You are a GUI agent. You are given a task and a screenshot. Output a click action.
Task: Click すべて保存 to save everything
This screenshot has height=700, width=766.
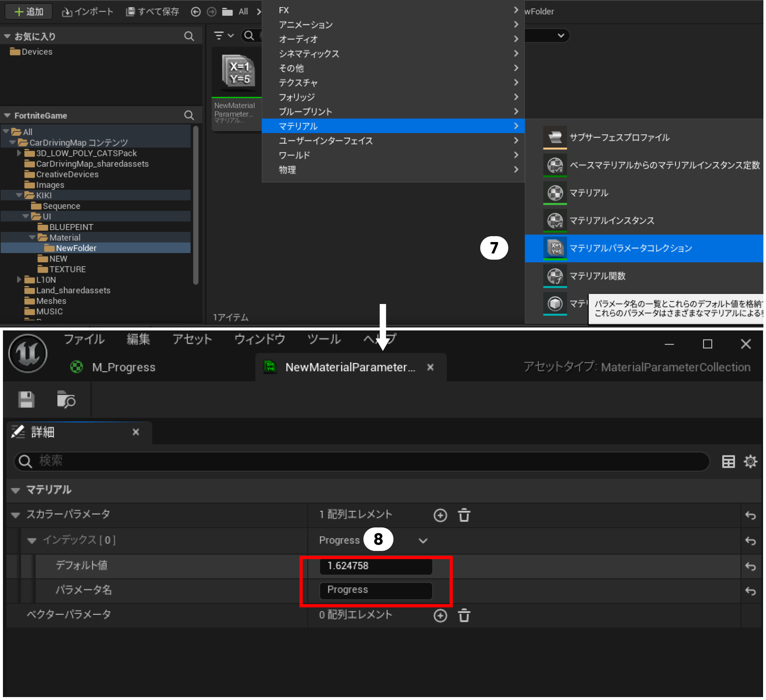[152, 11]
